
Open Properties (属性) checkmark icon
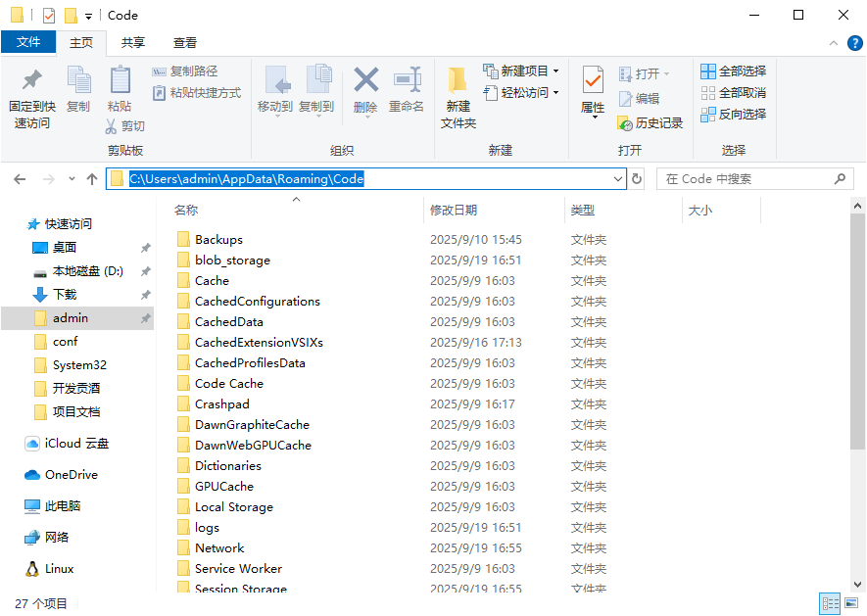(593, 80)
